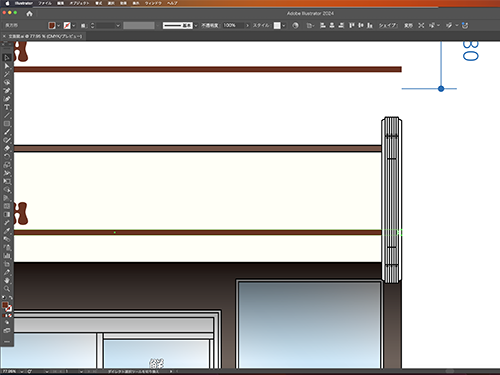Select the Eraser tool
This screenshot has height=375, width=500.
(7, 148)
